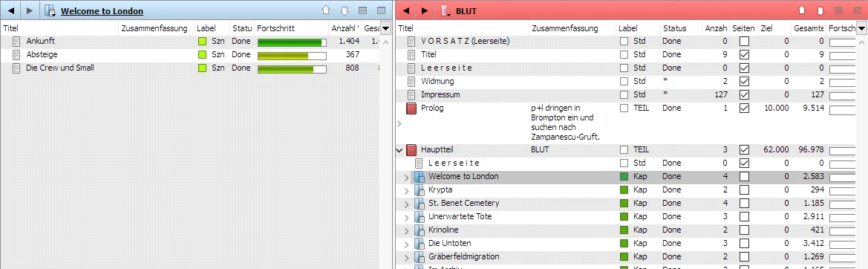Check Seiten checkbox for Krypta row
The width and height of the screenshot is (868, 269).
pyautogui.click(x=745, y=189)
